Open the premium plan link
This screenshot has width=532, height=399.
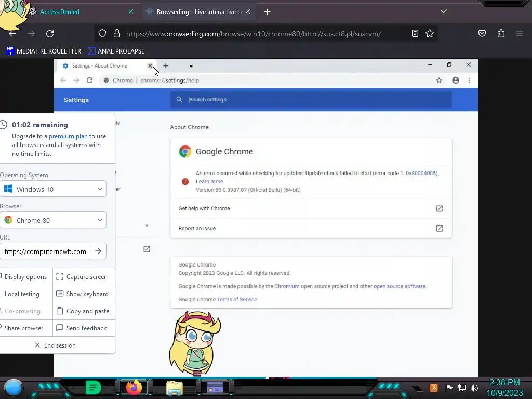click(68, 136)
